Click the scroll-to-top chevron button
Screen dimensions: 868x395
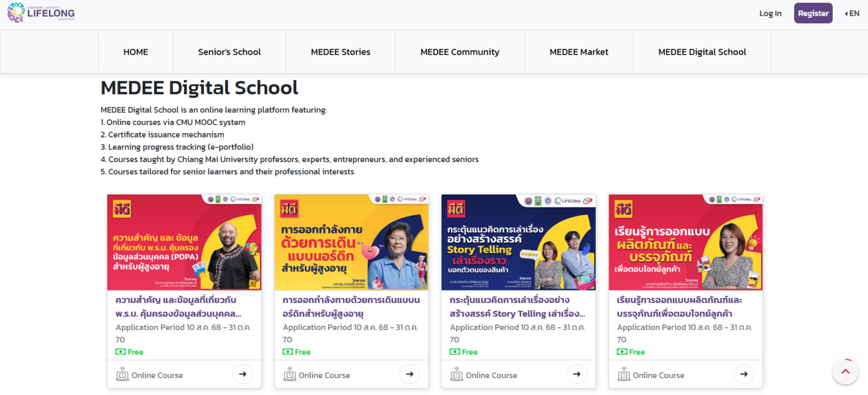coord(845,372)
